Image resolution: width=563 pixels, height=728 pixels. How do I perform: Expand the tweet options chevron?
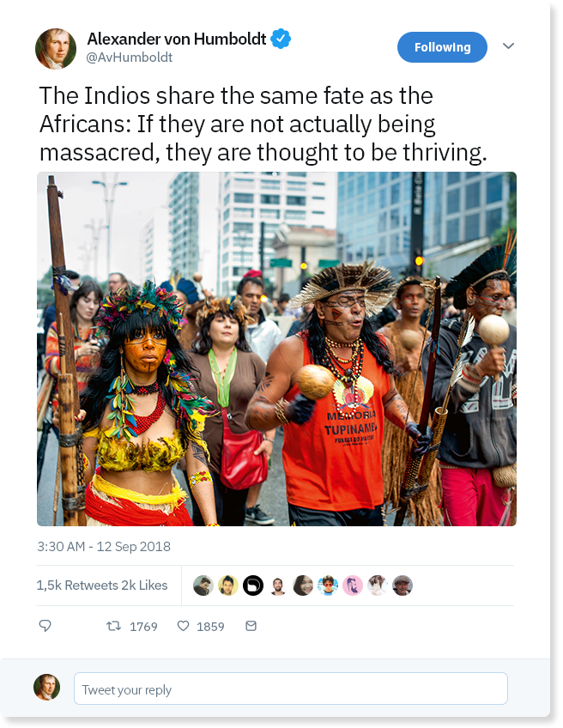(x=508, y=46)
